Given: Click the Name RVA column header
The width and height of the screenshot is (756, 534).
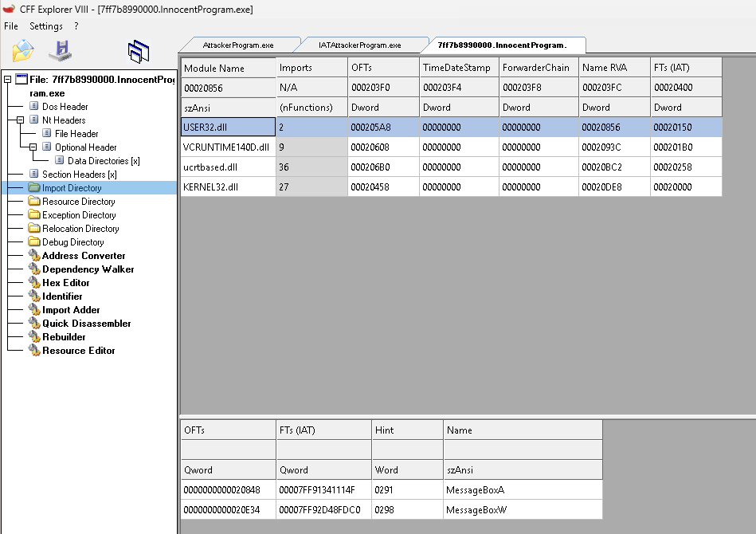Looking at the screenshot, I should click(614, 68).
